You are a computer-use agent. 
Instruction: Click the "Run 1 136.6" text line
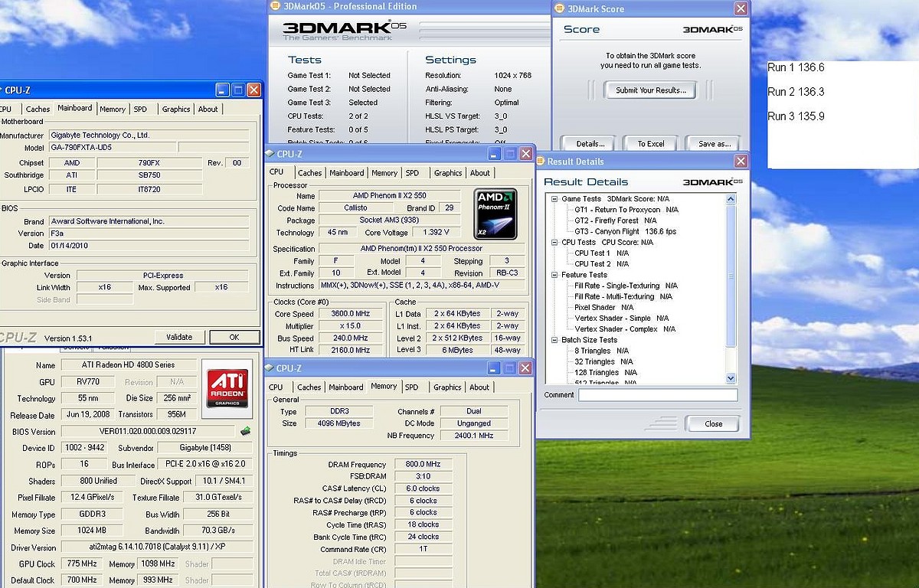[796, 67]
